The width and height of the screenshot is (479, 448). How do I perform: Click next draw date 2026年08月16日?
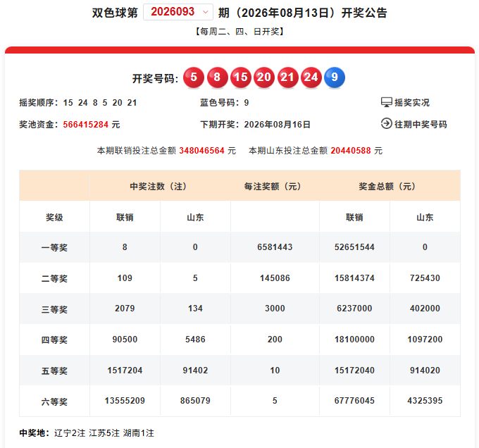(x=277, y=124)
